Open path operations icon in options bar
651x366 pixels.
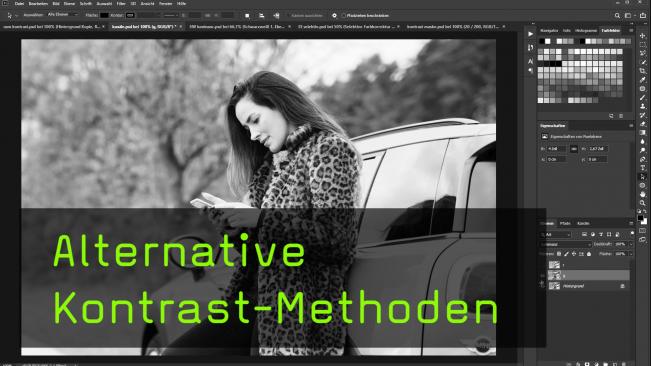247,15
